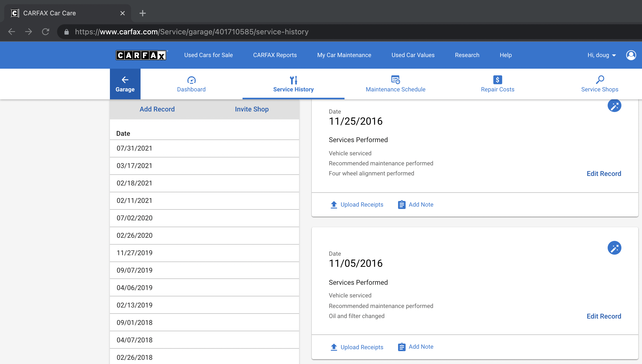This screenshot has width=642, height=364.
Task: Open My Car Maintenance menu
Action: (x=344, y=55)
